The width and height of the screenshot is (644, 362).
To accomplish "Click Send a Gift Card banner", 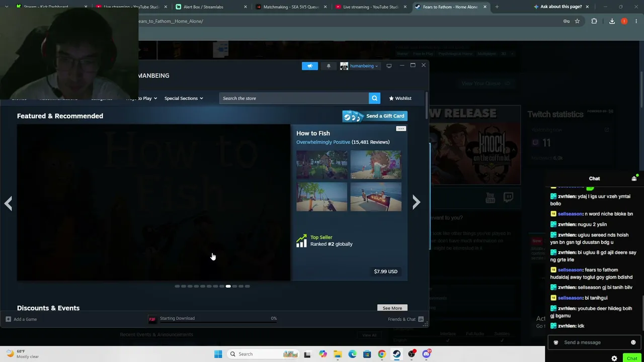I will coord(375,116).
